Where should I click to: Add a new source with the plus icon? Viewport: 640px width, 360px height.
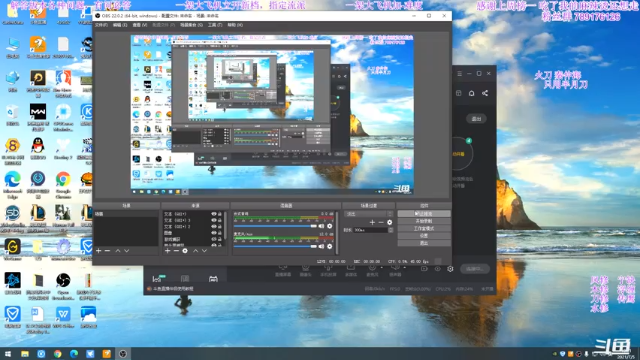[x=167, y=251]
